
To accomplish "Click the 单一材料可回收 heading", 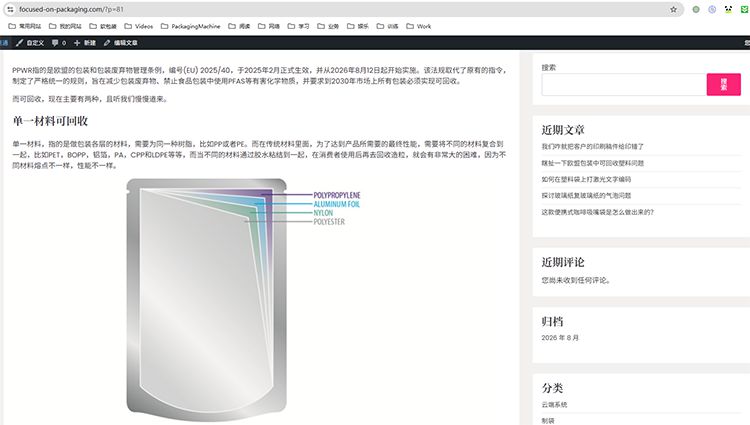I will (50, 121).
